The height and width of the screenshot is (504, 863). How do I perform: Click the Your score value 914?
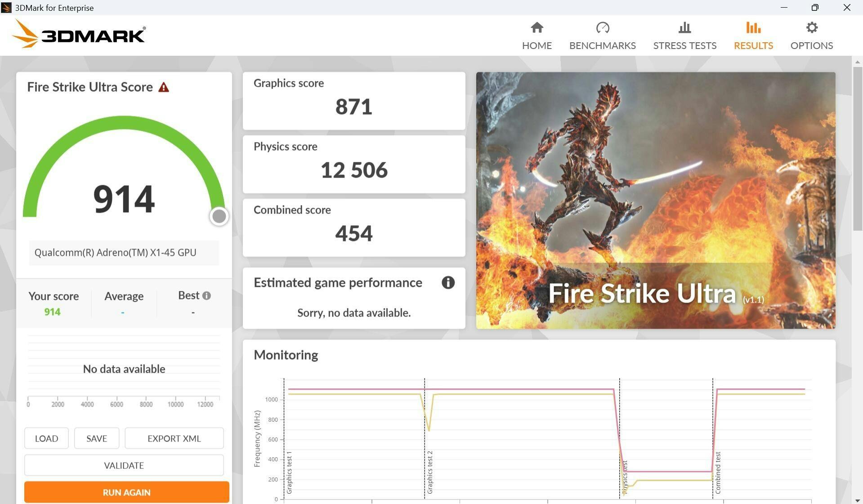pos(52,312)
